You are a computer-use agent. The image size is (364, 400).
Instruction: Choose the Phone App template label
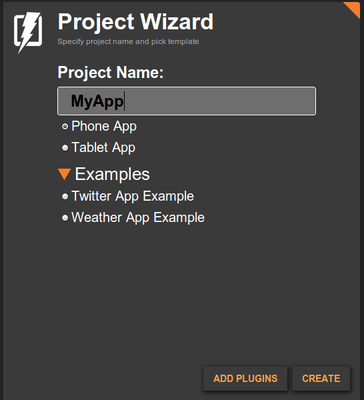click(104, 127)
